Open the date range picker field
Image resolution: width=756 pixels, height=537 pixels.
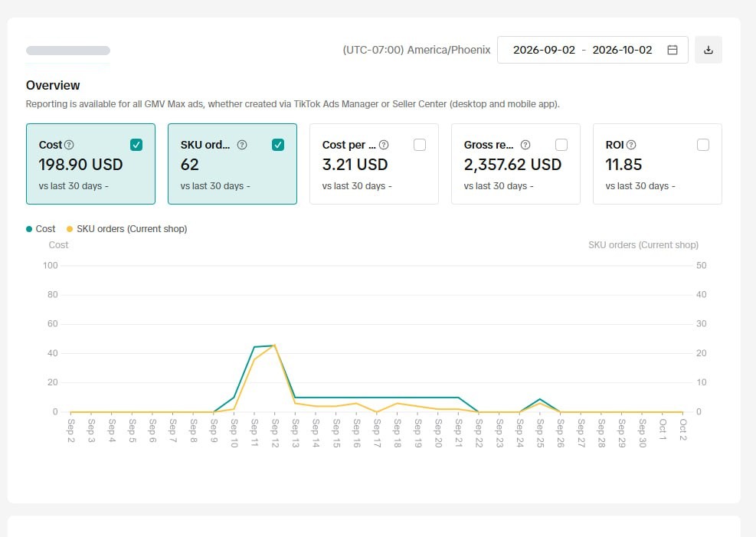593,50
